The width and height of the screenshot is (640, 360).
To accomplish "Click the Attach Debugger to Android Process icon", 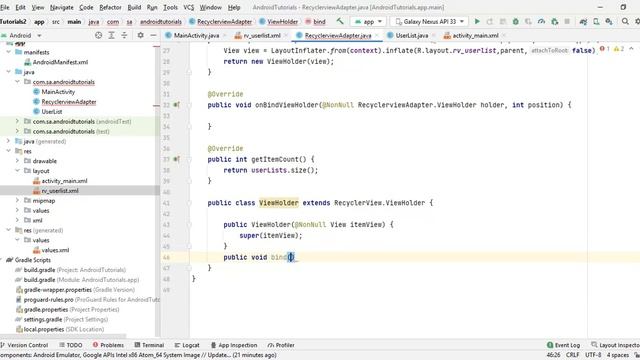I will pyautogui.click(x=554, y=21).
